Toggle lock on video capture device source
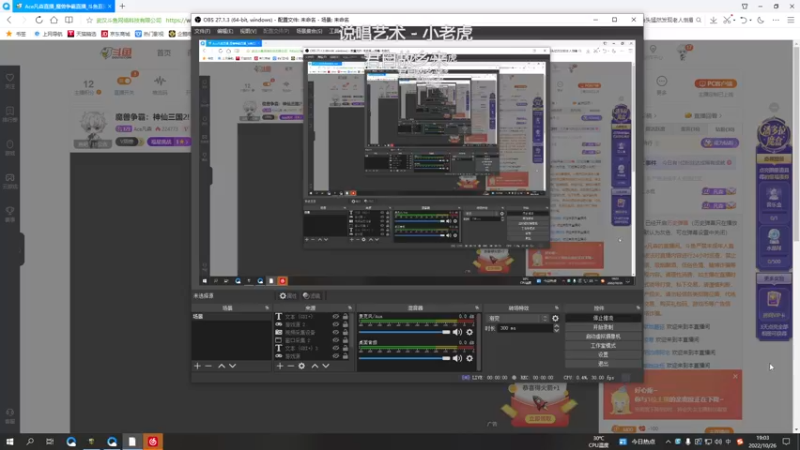800x450 pixels. pyautogui.click(x=345, y=332)
